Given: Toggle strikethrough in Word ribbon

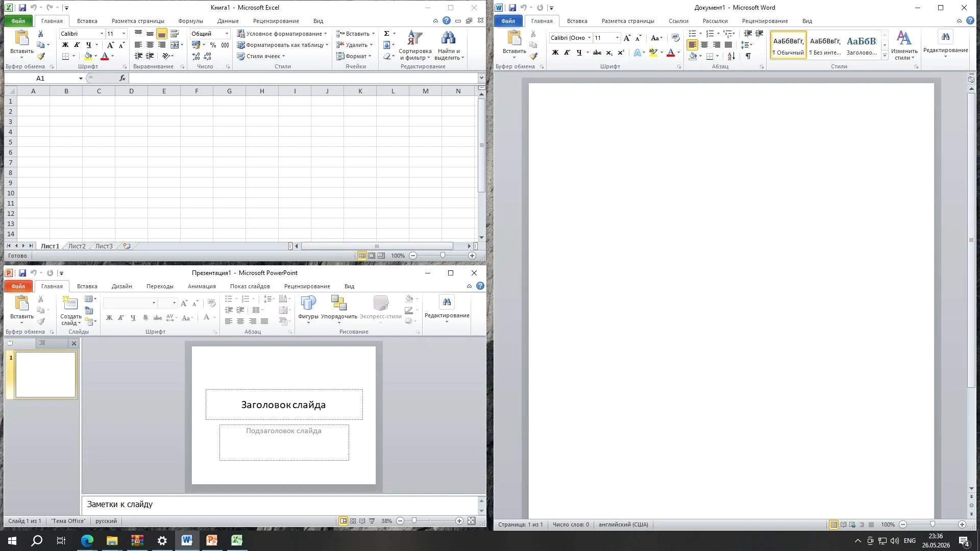Looking at the screenshot, I should pyautogui.click(x=597, y=53).
